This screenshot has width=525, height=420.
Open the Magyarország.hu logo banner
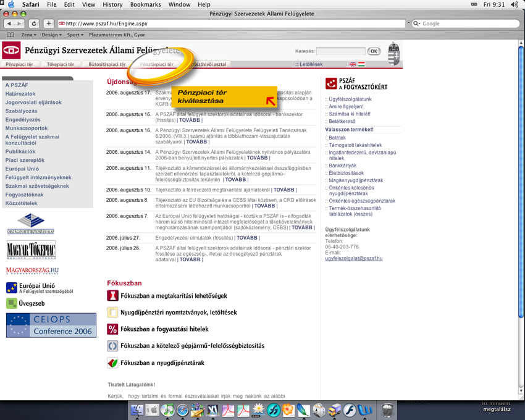point(32,271)
